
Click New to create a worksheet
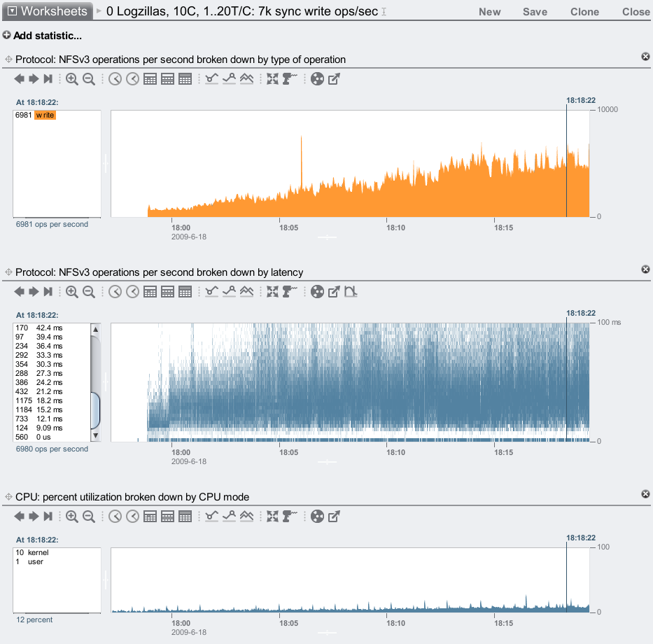pos(489,12)
